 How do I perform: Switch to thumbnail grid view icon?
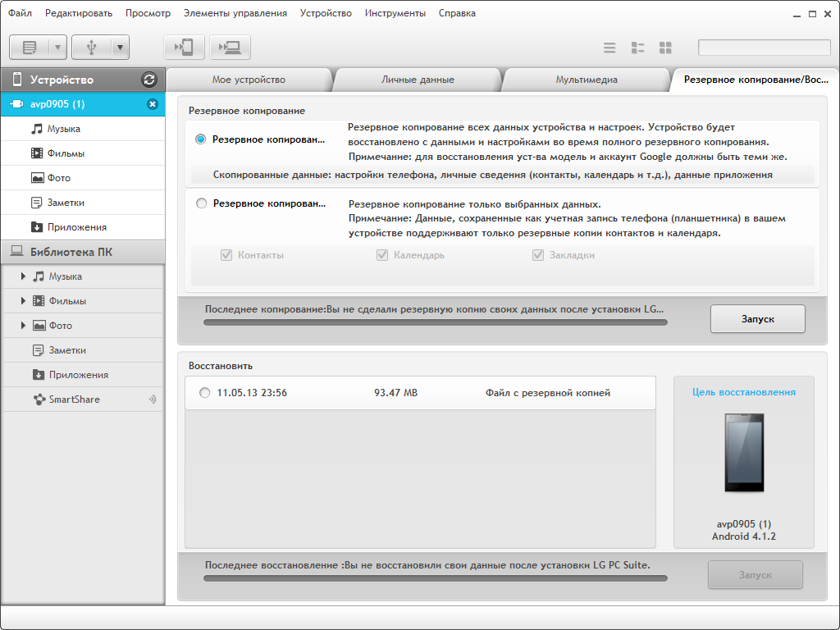point(665,48)
